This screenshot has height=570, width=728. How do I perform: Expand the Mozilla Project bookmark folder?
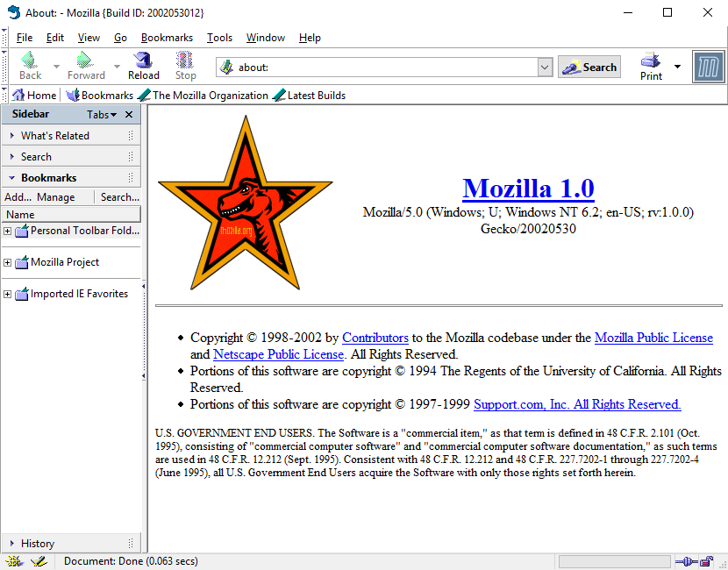point(8,263)
